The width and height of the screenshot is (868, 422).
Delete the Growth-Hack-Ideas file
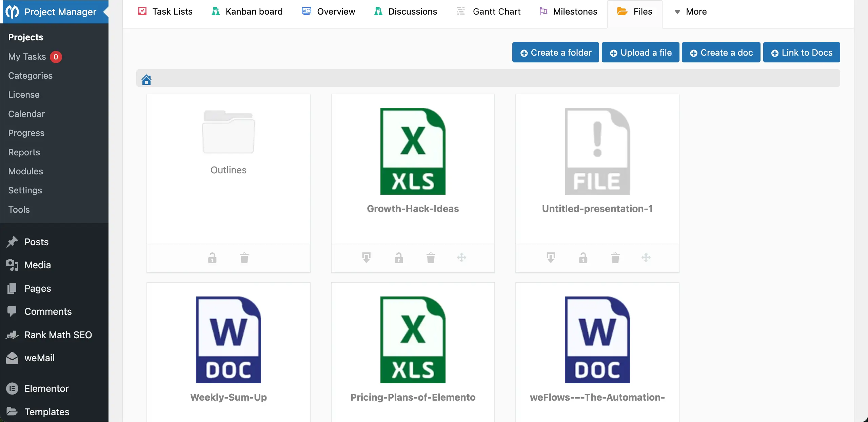[431, 258]
